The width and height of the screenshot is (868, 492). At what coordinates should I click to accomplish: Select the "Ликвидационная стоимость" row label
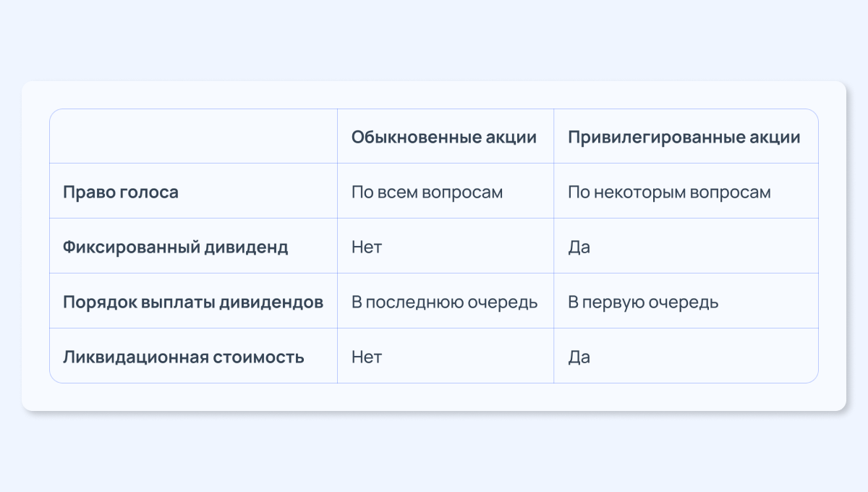[x=183, y=357]
